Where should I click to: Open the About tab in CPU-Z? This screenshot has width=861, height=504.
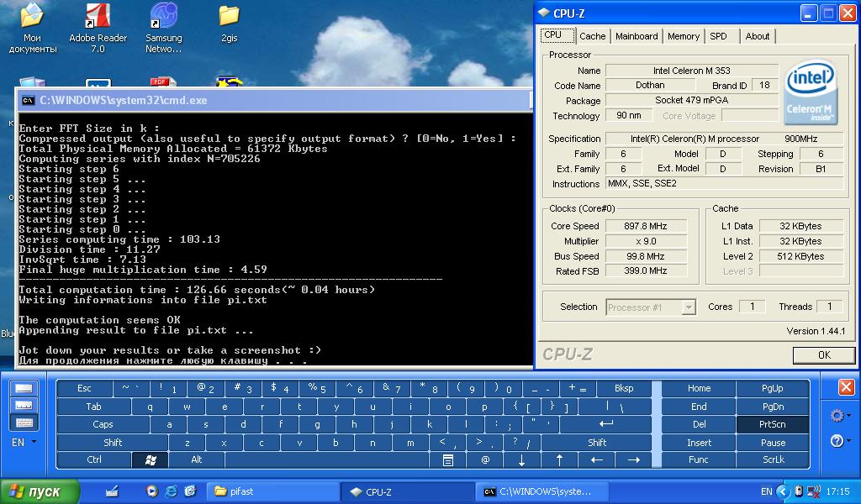(x=758, y=36)
